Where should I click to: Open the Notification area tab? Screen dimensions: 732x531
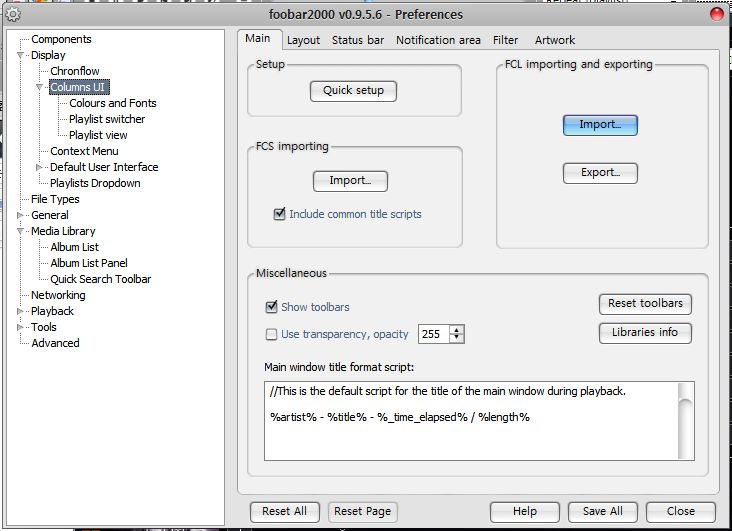coord(438,40)
